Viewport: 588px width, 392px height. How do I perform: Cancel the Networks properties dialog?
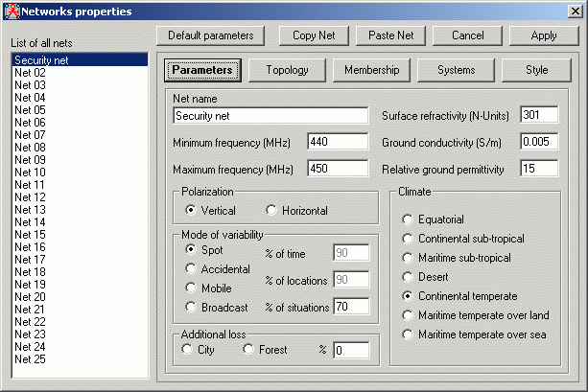pos(467,35)
